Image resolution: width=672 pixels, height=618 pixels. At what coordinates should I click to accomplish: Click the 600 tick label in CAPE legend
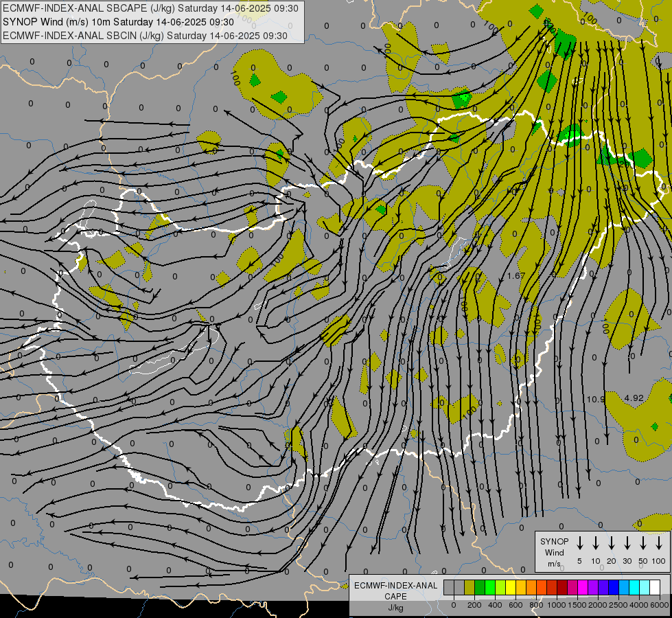pos(515,605)
